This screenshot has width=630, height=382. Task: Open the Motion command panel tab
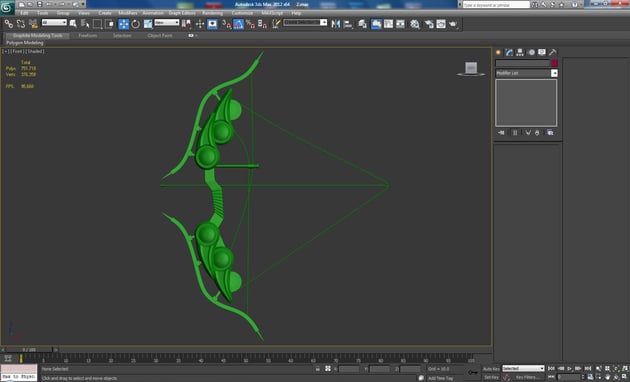coord(531,52)
